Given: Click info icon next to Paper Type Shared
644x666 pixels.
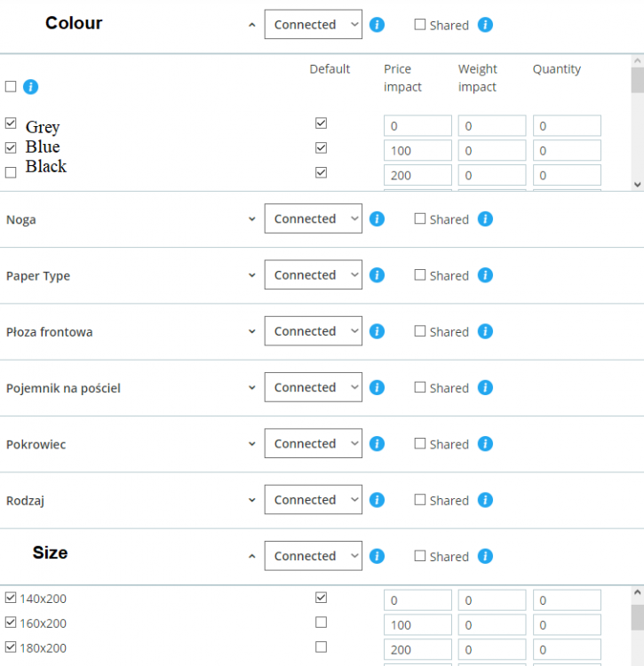Looking at the screenshot, I should [485, 275].
